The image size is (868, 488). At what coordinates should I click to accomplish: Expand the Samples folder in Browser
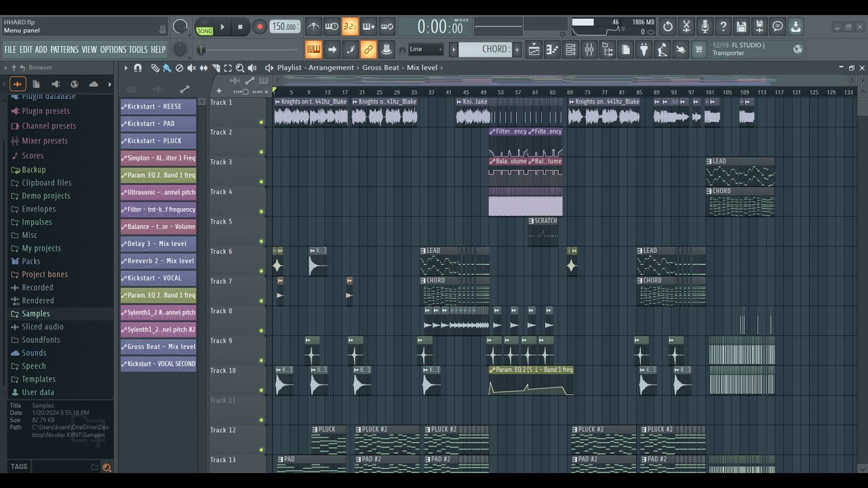point(35,314)
